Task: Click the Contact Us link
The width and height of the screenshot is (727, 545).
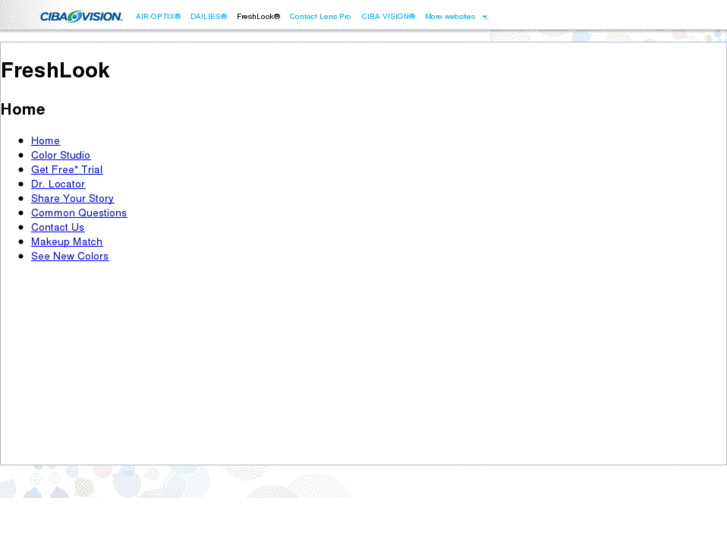Action: [57, 227]
